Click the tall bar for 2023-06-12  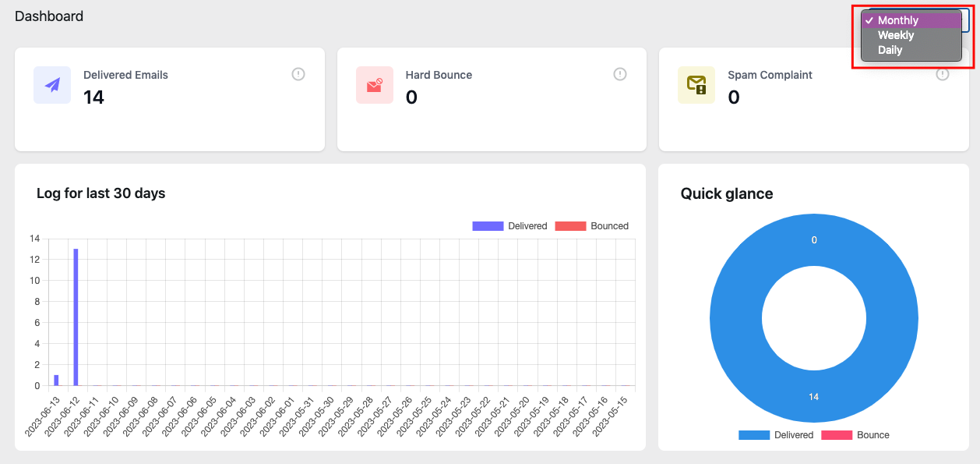pyautogui.click(x=76, y=317)
